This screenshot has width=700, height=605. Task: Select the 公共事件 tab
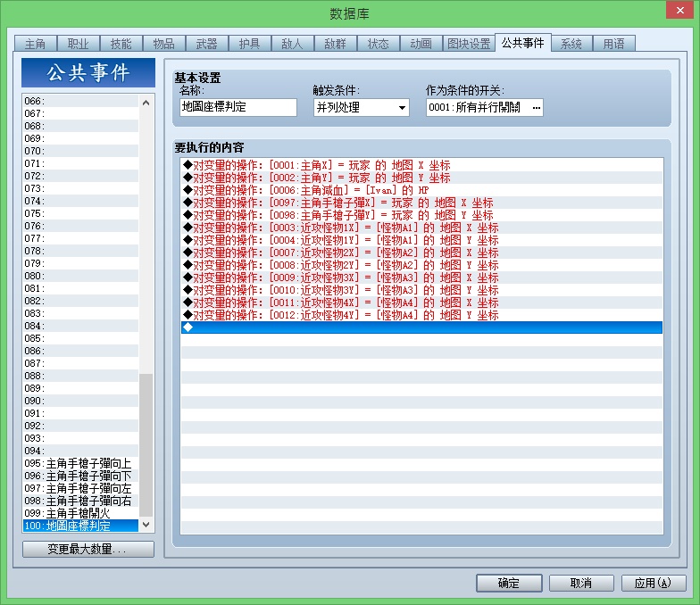pos(523,43)
